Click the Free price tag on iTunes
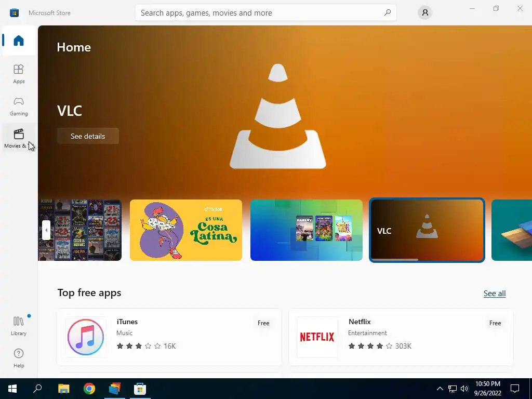The height and width of the screenshot is (399, 532). point(263,323)
